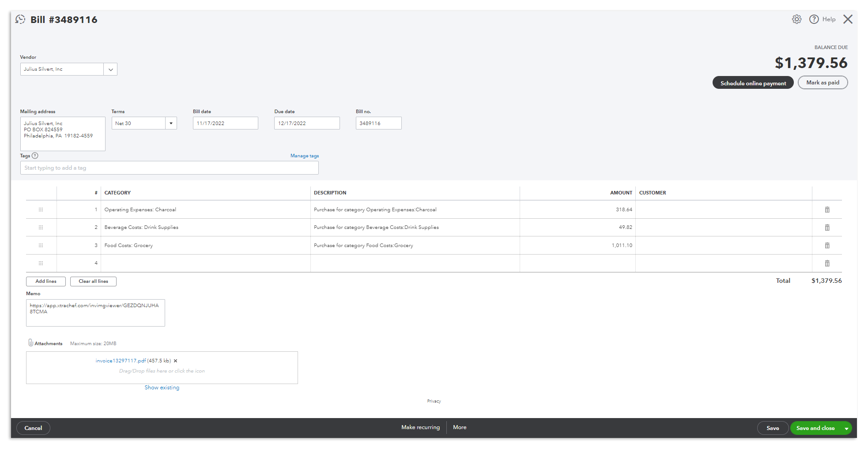868x449 pixels.
Task: Remove invoice13297117.pdf attachment
Action: 175,361
